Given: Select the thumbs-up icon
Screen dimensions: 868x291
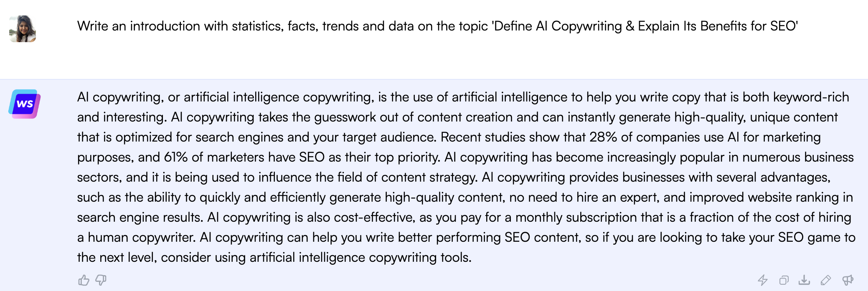Looking at the screenshot, I should pos(84,280).
